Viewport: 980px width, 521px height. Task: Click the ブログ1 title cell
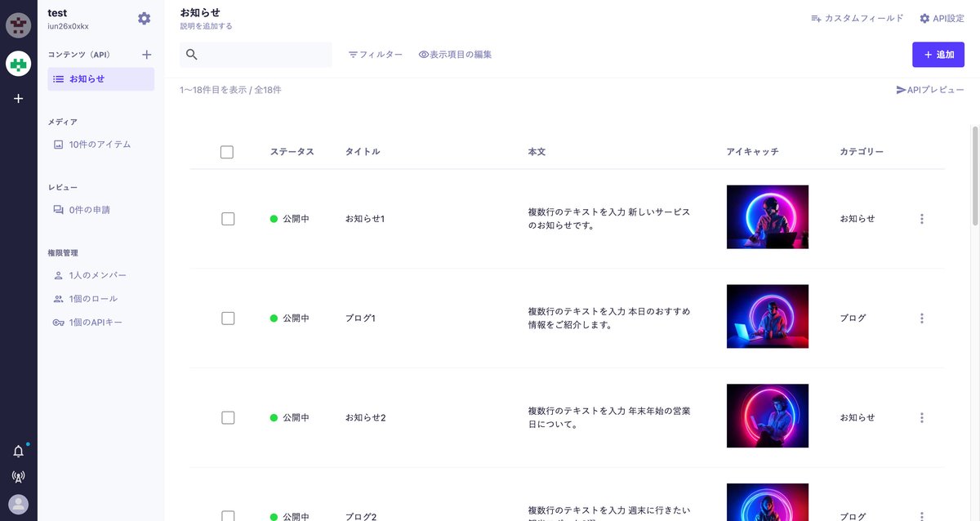pos(360,318)
